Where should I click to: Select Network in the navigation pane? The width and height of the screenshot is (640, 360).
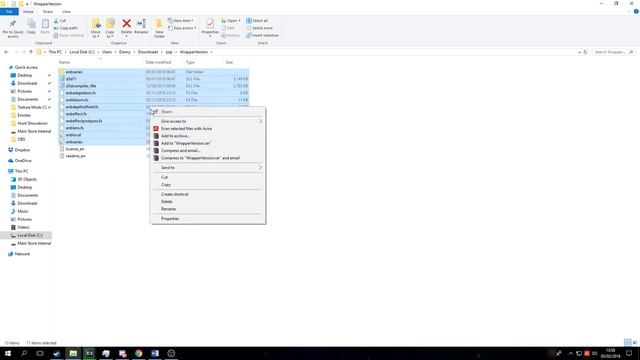coord(22,254)
